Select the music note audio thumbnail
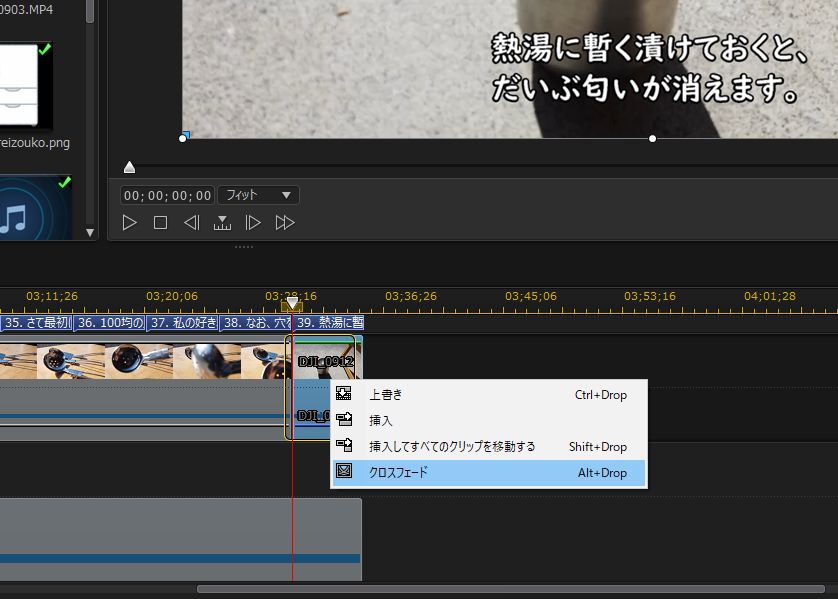Screen dimensions: 838x599 [35, 212]
